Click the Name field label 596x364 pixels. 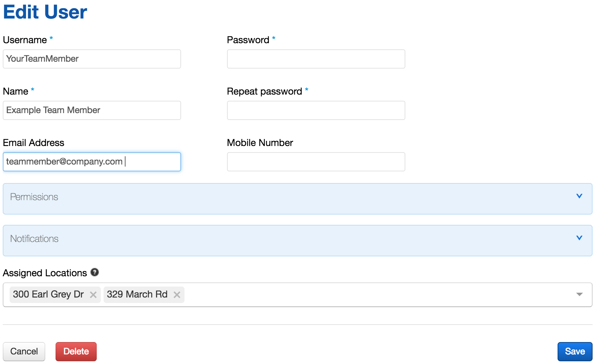15,92
